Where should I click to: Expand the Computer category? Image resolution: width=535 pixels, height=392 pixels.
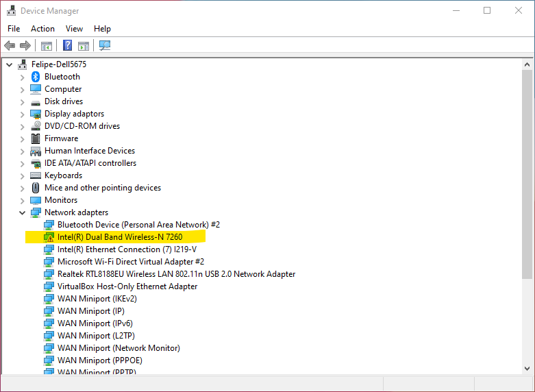(22, 90)
